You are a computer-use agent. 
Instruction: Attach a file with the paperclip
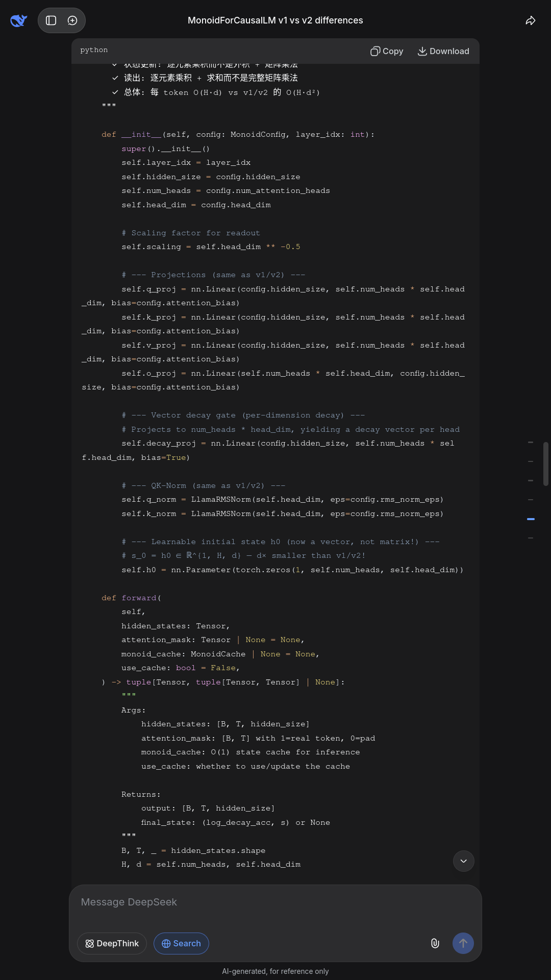[435, 943]
